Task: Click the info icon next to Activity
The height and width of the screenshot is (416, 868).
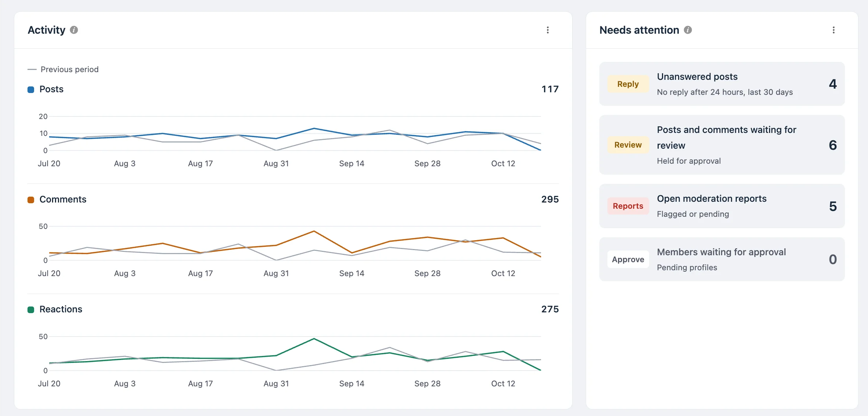Action: pyautogui.click(x=74, y=30)
